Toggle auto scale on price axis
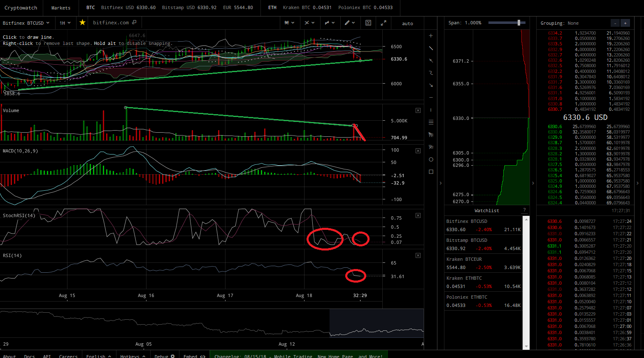 pyautogui.click(x=407, y=23)
